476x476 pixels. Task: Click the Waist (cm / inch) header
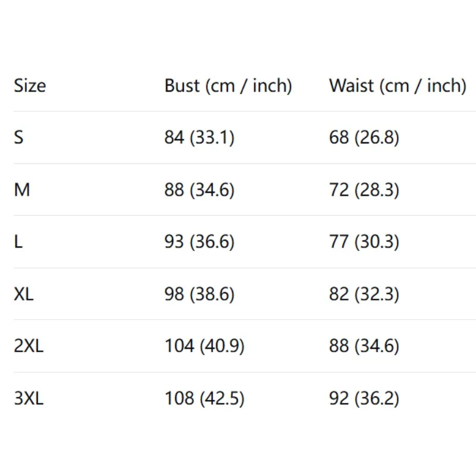point(397,86)
